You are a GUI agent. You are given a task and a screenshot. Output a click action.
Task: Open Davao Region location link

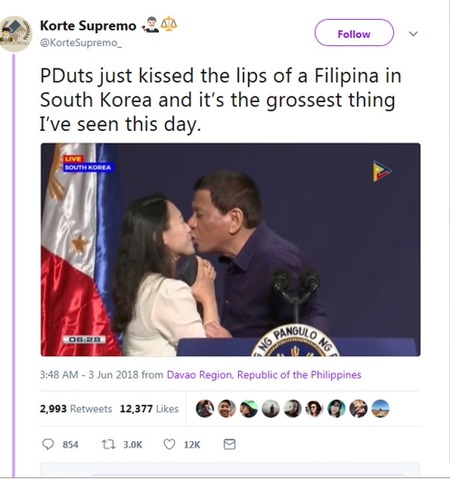coord(264,375)
